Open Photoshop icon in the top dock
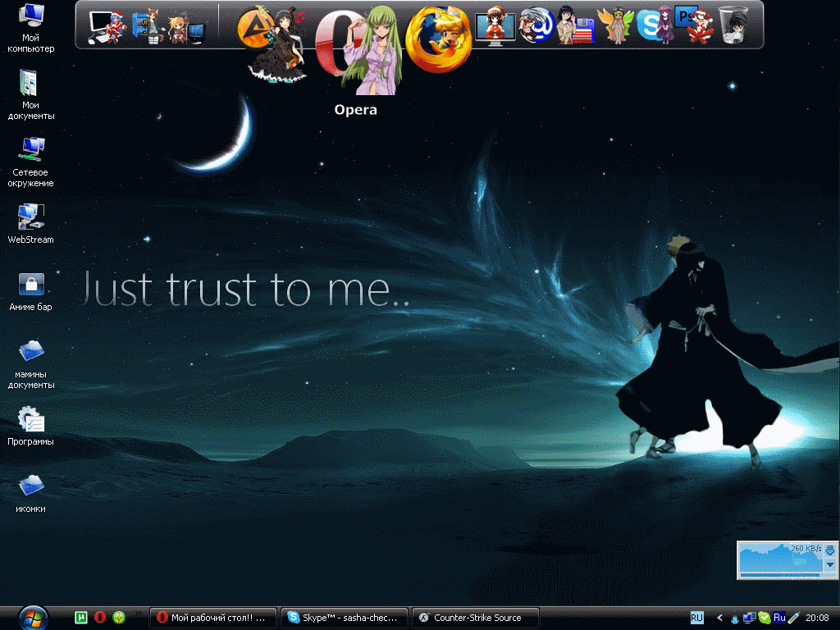This screenshot has height=630, width=840. (694, 25)
